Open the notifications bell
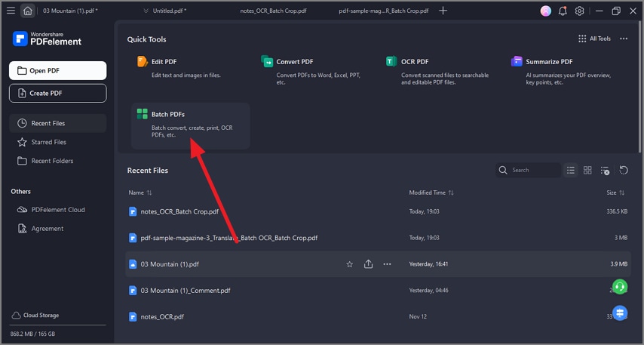Screen dimensions: 644x345 (x=563, y=11)
